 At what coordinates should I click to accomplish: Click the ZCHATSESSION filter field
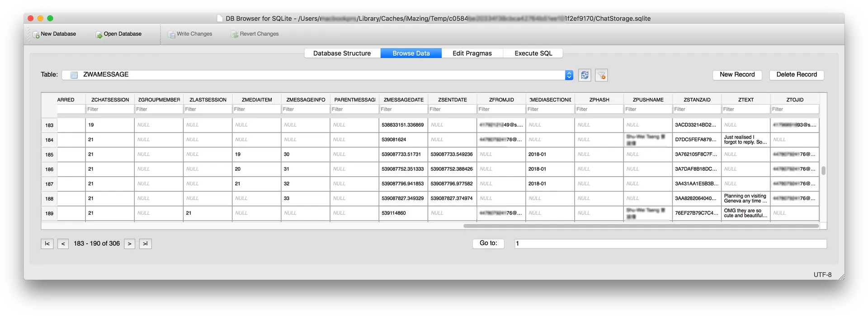coord(110,109)
